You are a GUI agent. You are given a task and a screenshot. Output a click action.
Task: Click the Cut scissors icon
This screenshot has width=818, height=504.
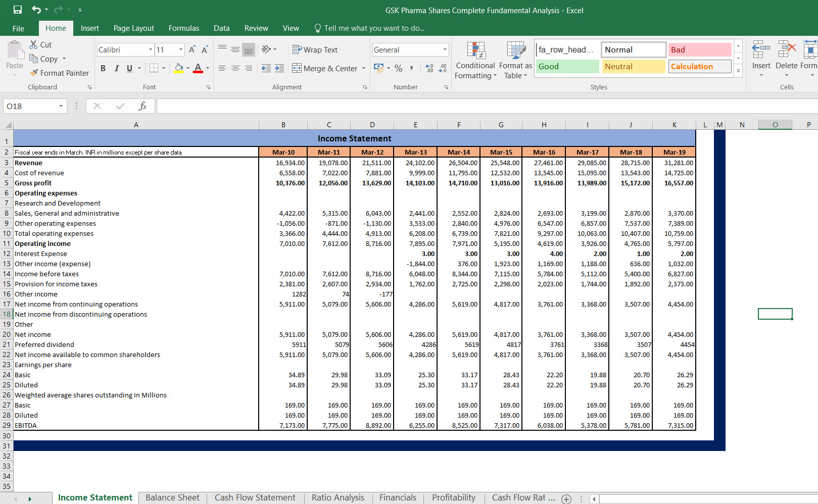pyautogui.click(x=33, y=44)
